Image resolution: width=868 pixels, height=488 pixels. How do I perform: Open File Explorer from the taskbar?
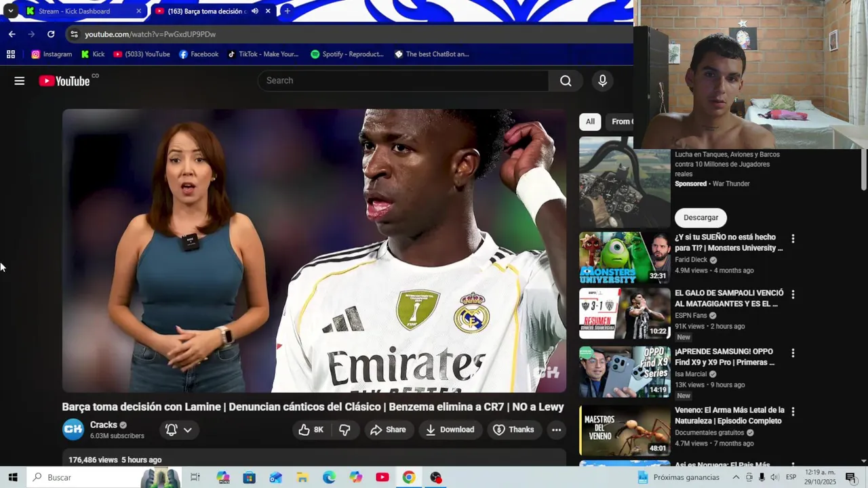302,477
